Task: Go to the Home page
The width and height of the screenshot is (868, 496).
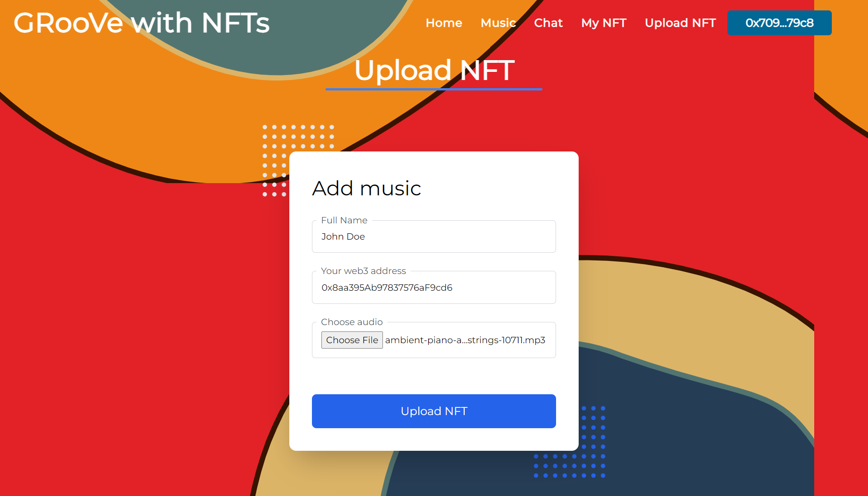Action: (443, 23)
